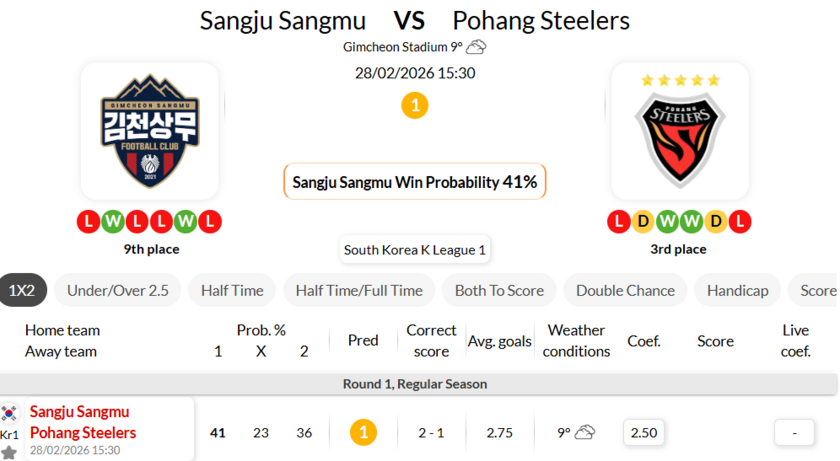The image size is (840, 461).
Task: Open the Half Time/Full Time tab
Action: pos(359,290)
